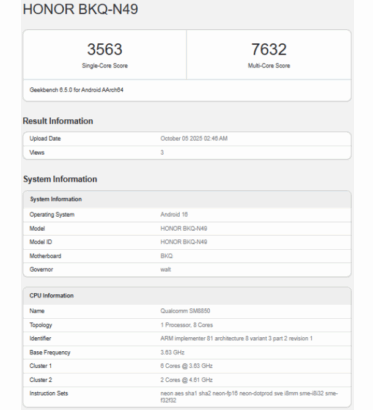Select the 6 Cores @ 3.63 GHz value
This screenshot has width=373, height=410.
(x=186, y=366)
